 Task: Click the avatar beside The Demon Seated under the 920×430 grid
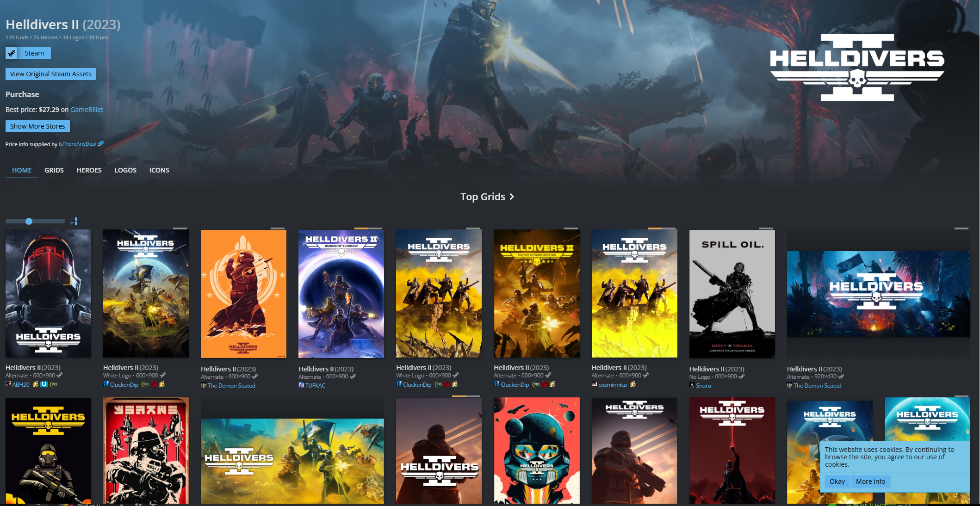coord(789,385)
